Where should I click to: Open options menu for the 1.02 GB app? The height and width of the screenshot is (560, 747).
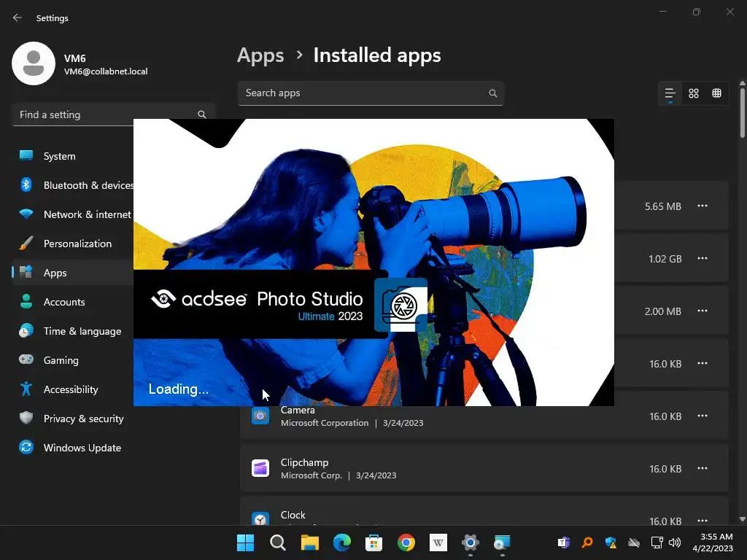[703, 258]
